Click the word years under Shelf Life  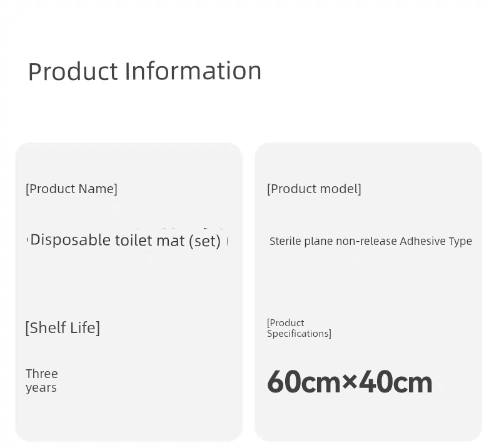click(41, 388)
